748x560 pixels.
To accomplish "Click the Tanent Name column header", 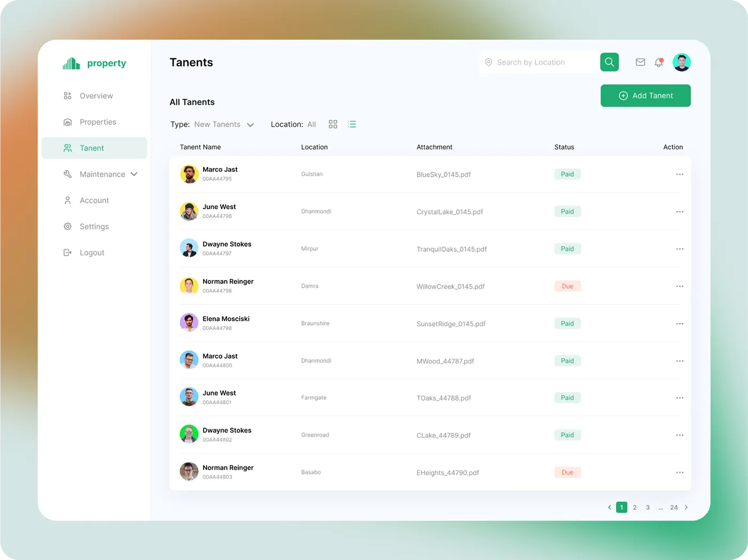I will pyautogui.click(x=200, y=147).
